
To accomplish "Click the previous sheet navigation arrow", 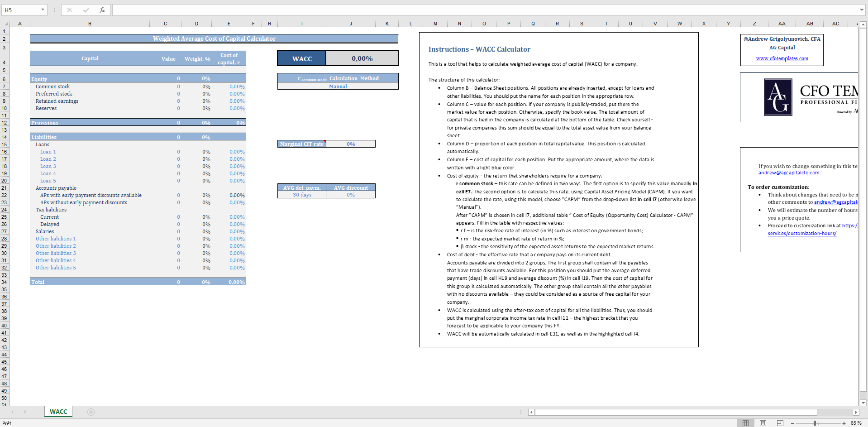I will (x=12, y=412).
